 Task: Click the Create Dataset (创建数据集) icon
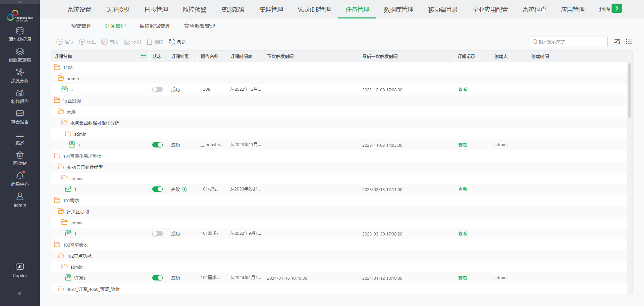pos(20,52)
